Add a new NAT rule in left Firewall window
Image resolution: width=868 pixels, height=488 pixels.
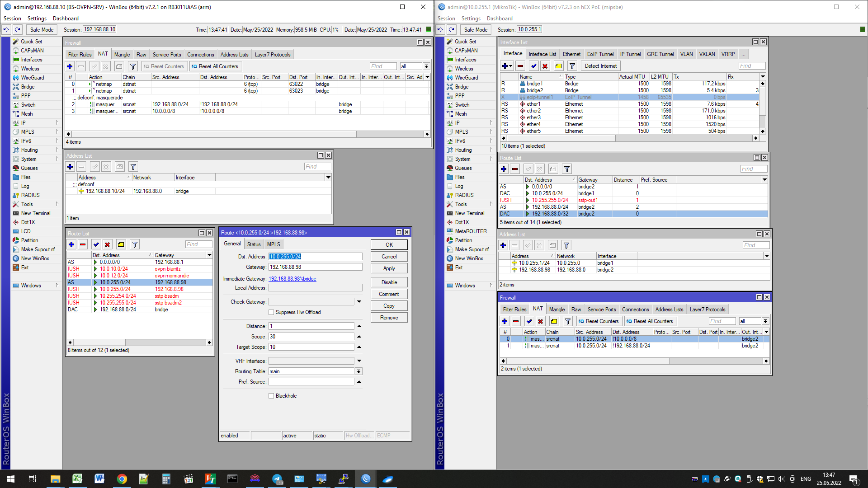point(70,66)
